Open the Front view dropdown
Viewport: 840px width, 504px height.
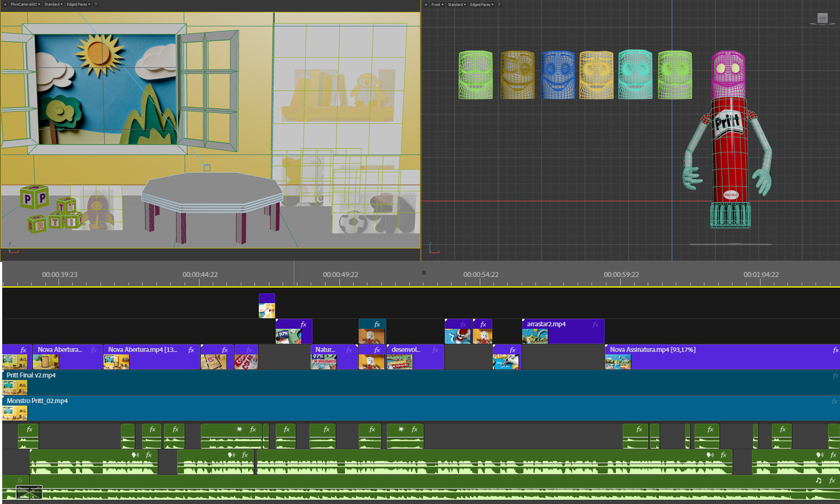pos(437,5)
